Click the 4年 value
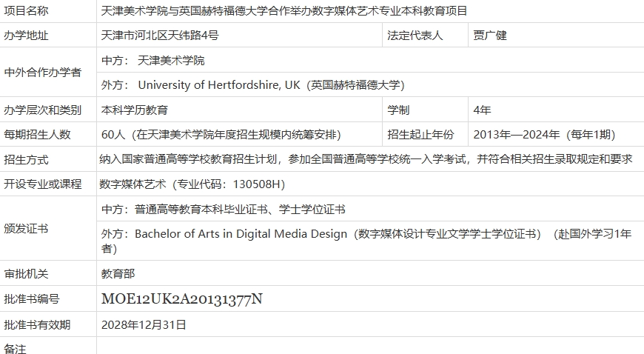 point(482,110)
